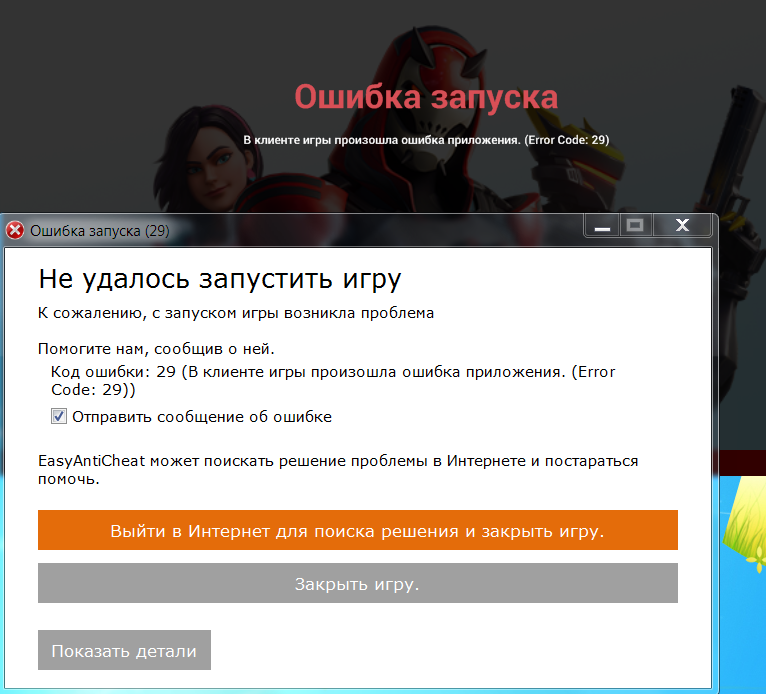Image resolution: width=766 pixels, height=694 pixels.
Task: Minimize the Ошибка запуска dialog window
Action: point(602,227)
